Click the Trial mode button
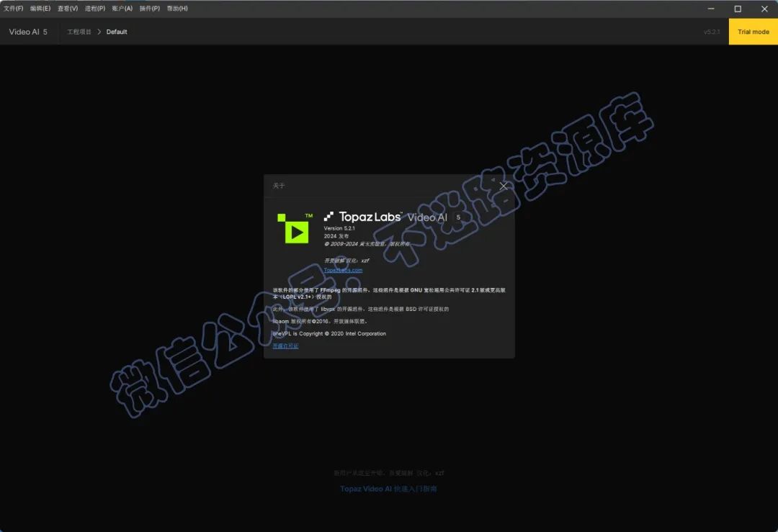The width and height of the screenshot is (778, 532). pyautogui.click(x=754, y=32)
